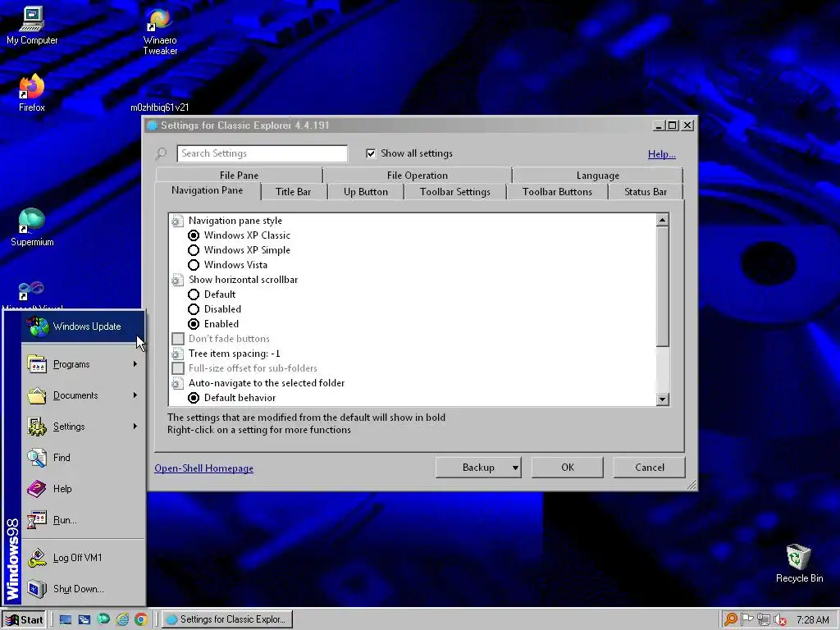Click the Run icon in Start menu

[36, 519]
